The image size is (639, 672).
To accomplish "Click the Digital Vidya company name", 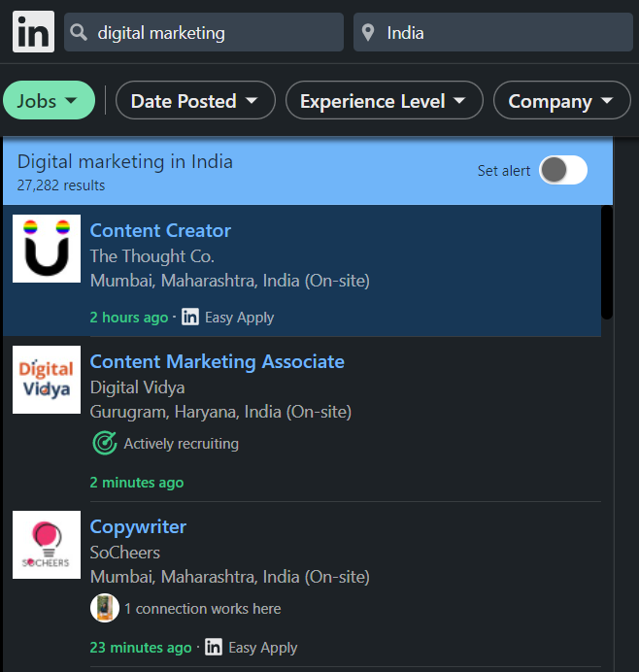I will tap(138, 387).
